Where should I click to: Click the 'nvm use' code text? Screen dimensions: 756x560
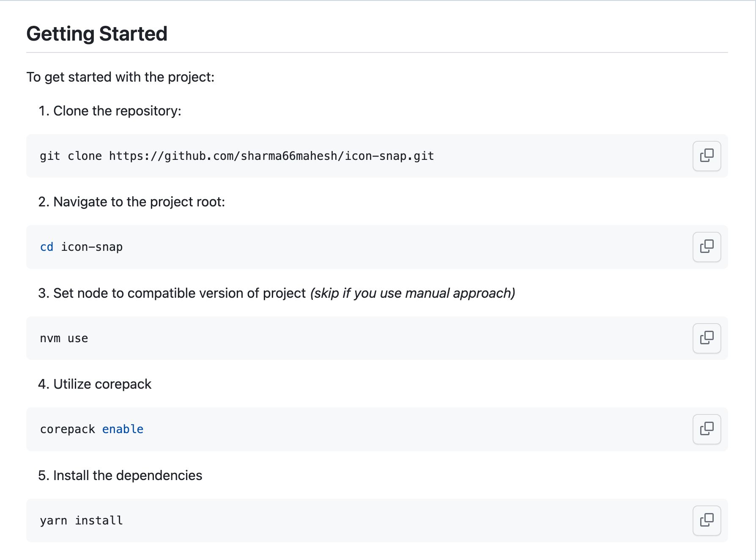tap(64, 338)
